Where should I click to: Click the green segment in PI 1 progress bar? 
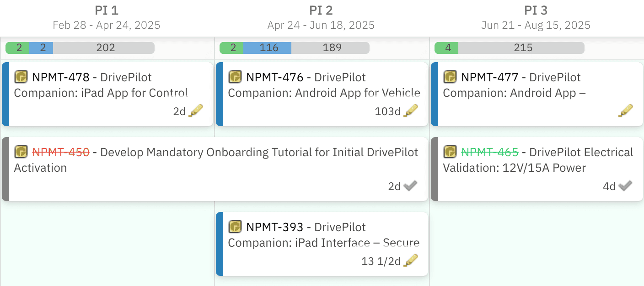point(17,48)
